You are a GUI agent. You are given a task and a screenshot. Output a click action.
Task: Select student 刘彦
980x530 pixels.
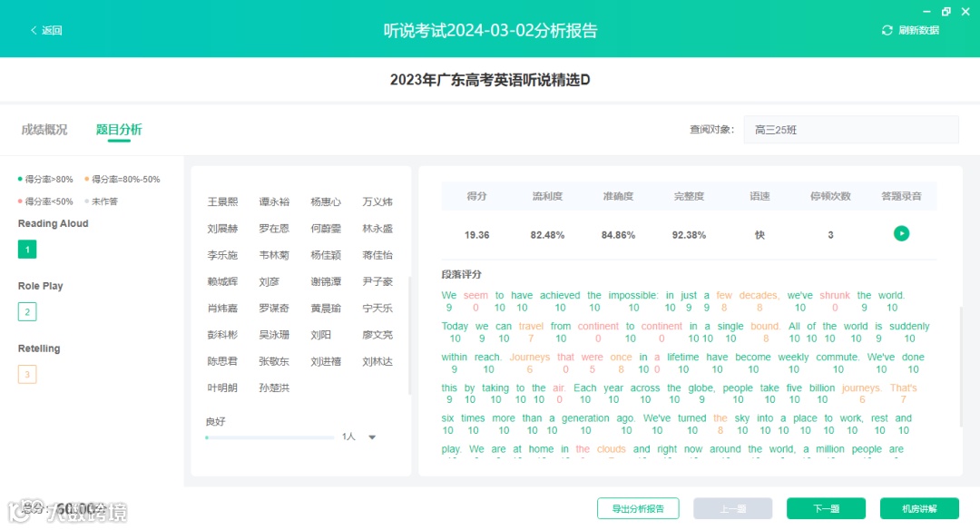269,282
